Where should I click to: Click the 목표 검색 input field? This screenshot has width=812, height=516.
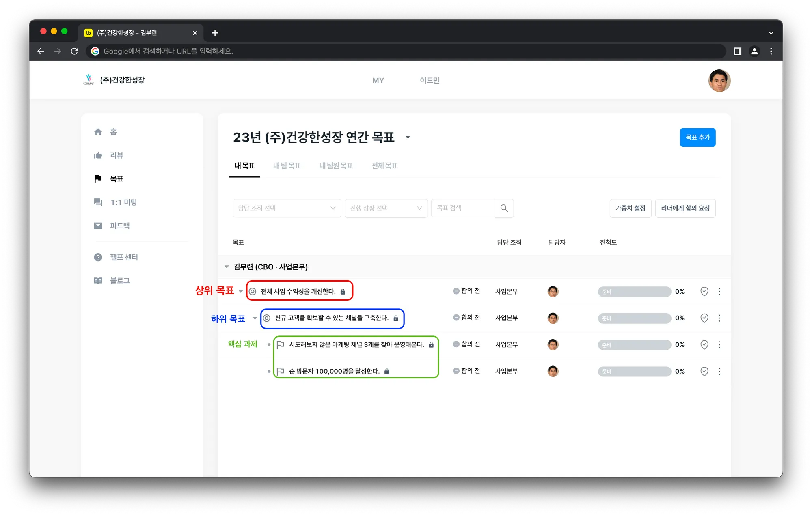coord(463,208)
